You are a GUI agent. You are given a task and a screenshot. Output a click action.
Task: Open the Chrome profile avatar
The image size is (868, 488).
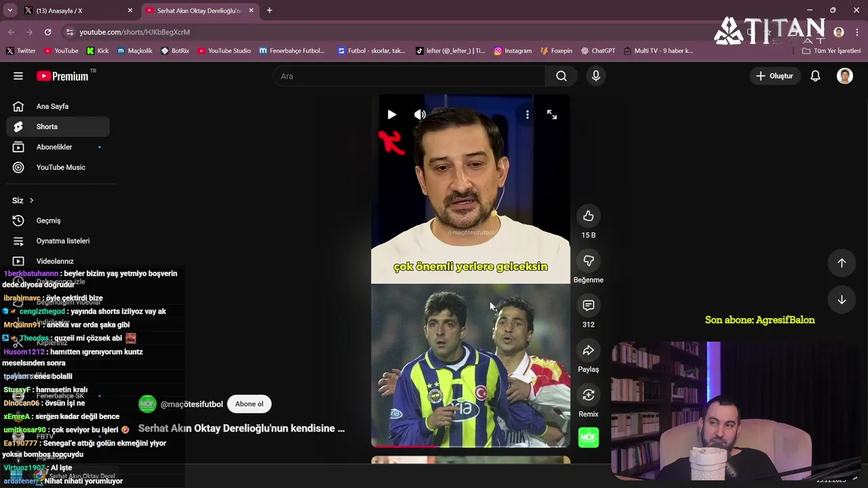(x=839, y=32)
